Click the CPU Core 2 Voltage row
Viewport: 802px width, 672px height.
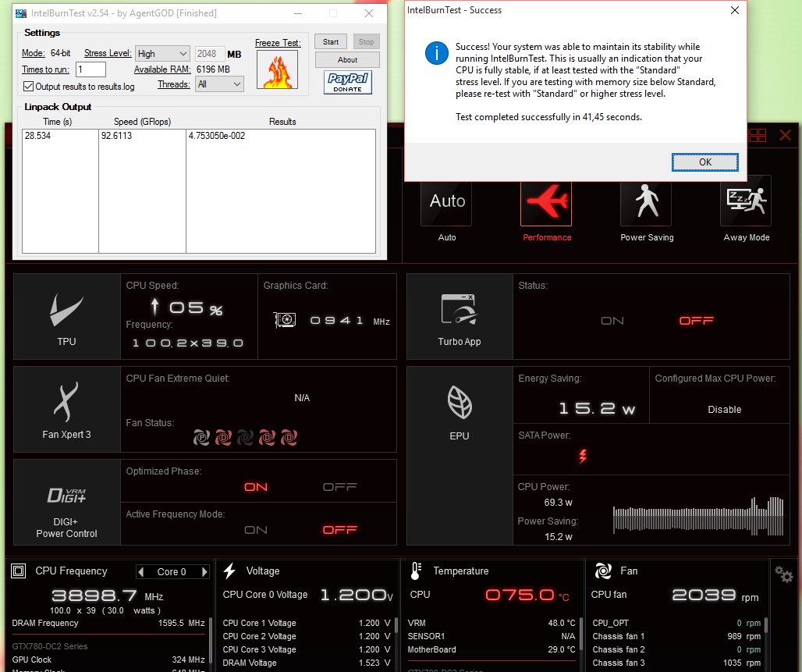(307, 636)
